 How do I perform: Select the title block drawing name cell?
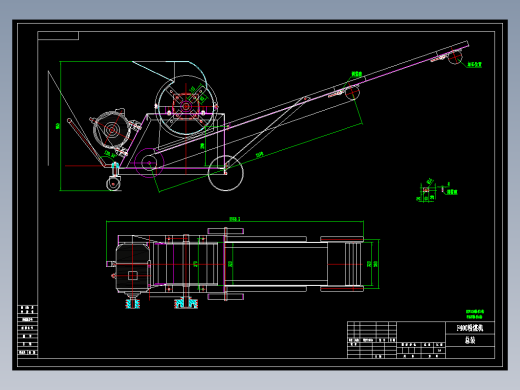pyautogui.click(x=470, y=328)
